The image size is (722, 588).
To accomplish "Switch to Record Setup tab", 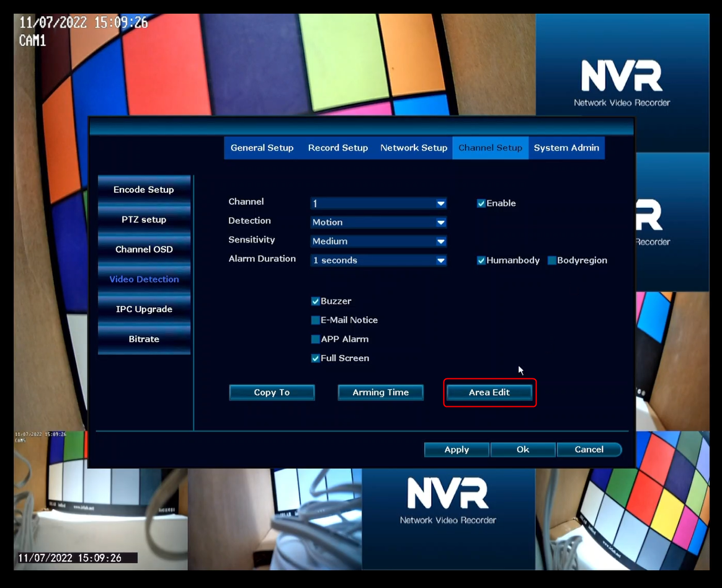I will click(338, 148).
